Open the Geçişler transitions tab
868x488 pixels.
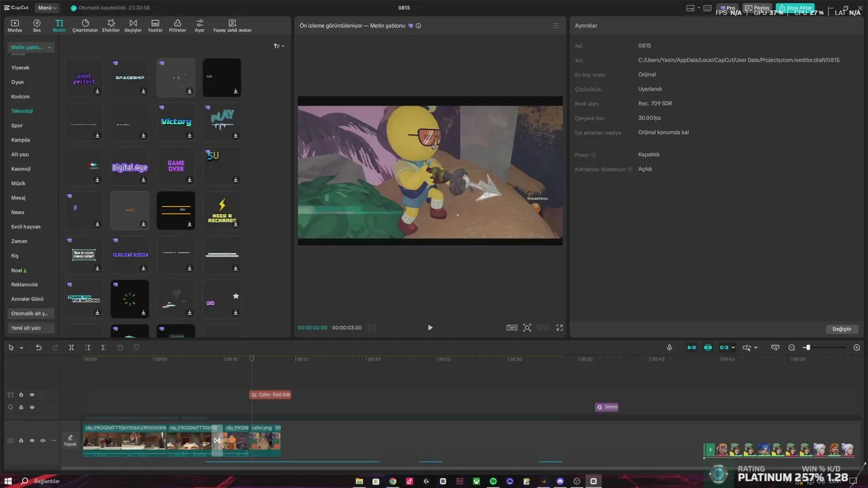pyautogui.click(x=133, y=26)
